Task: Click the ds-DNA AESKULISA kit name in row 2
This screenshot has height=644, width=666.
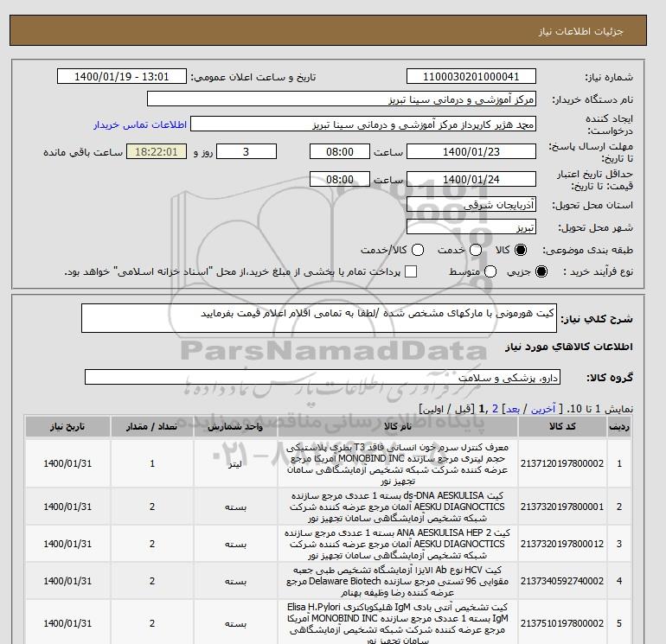Action: point(398,507)
